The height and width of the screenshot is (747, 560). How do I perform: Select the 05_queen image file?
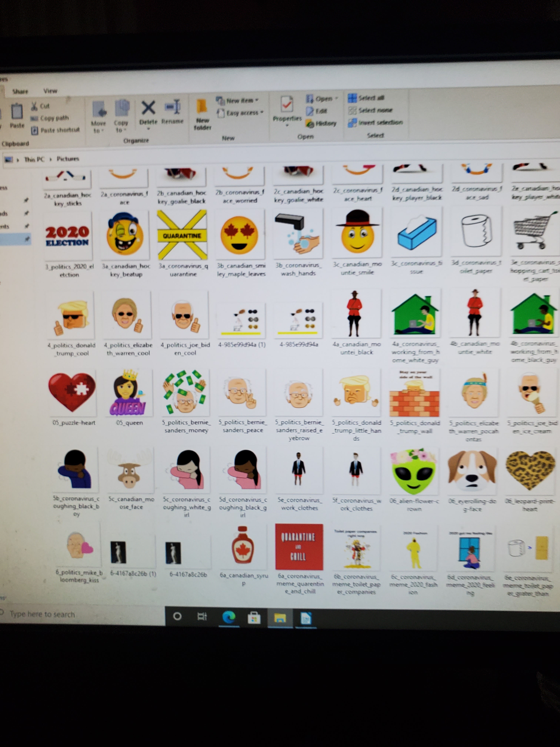point(128,394)
